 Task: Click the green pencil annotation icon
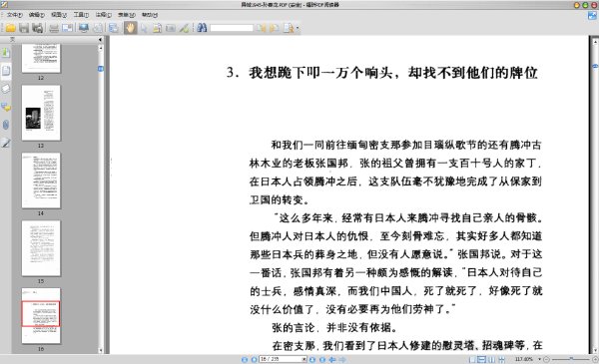[x=184, y=28]
